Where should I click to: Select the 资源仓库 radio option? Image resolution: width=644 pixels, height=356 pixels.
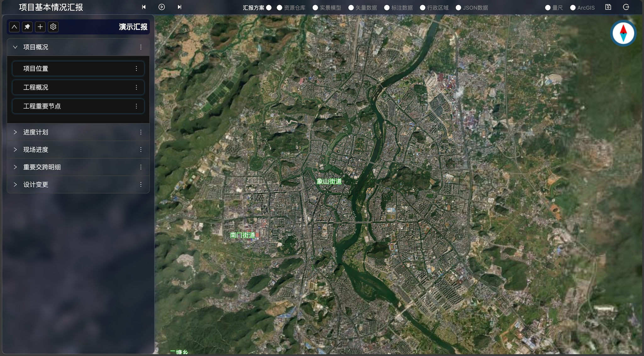(x=280, y=8)
